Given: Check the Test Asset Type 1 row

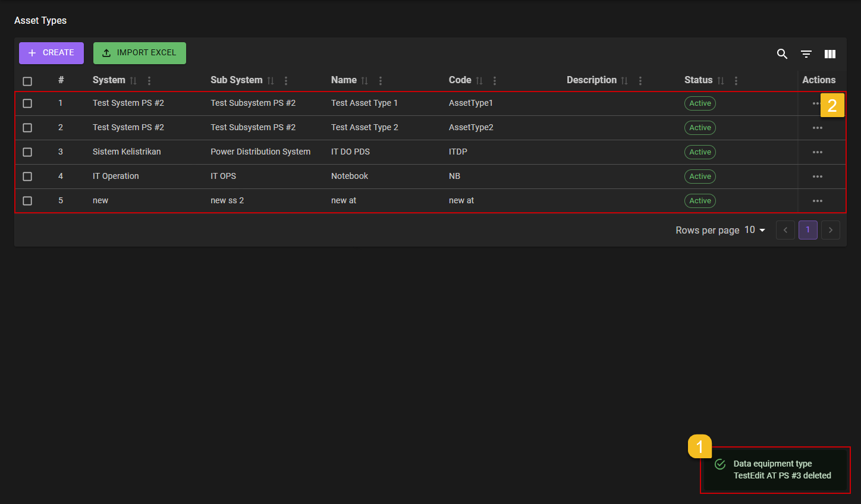Looking at the screenshot, I should pos(27,103).
